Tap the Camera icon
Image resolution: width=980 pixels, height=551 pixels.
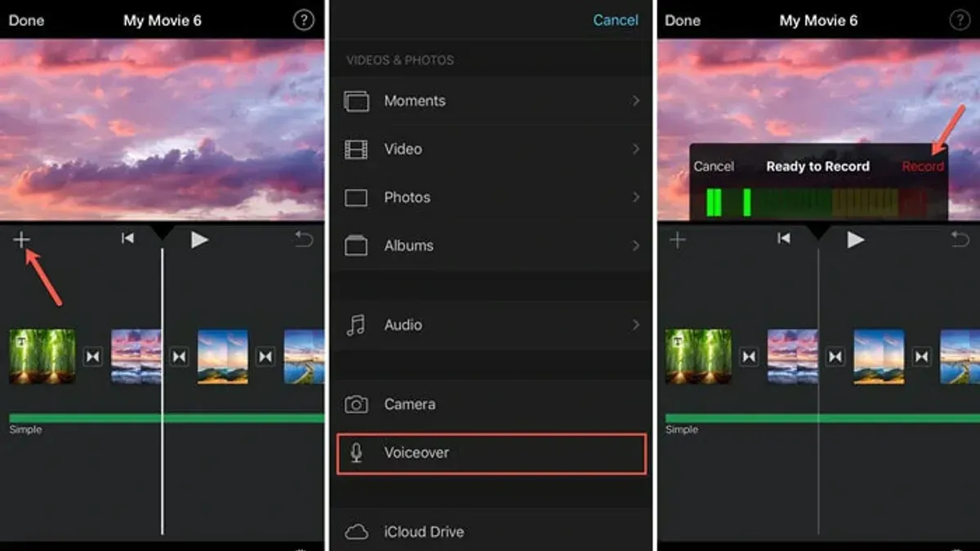coord(356,404)
